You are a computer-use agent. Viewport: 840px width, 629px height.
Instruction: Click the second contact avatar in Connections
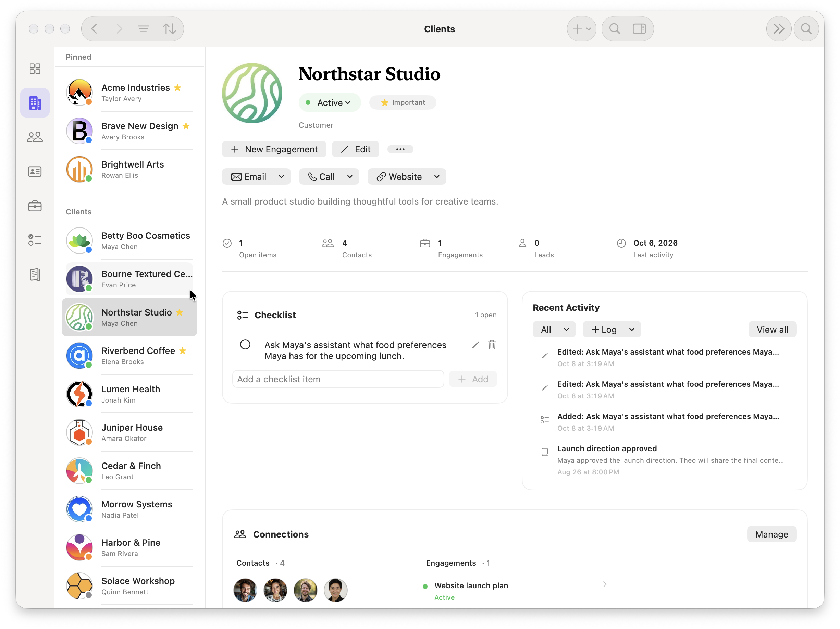[275, 590]
